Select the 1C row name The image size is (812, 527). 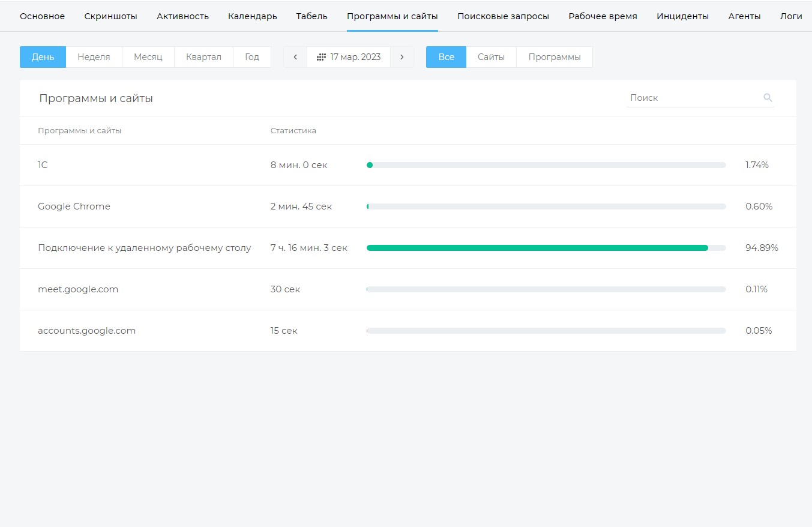(43, 165)
